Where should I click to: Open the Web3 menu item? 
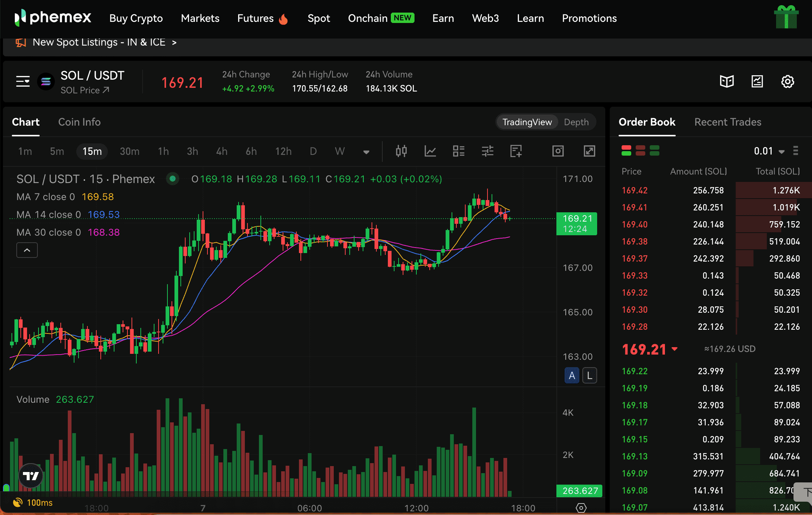[485, 18]
